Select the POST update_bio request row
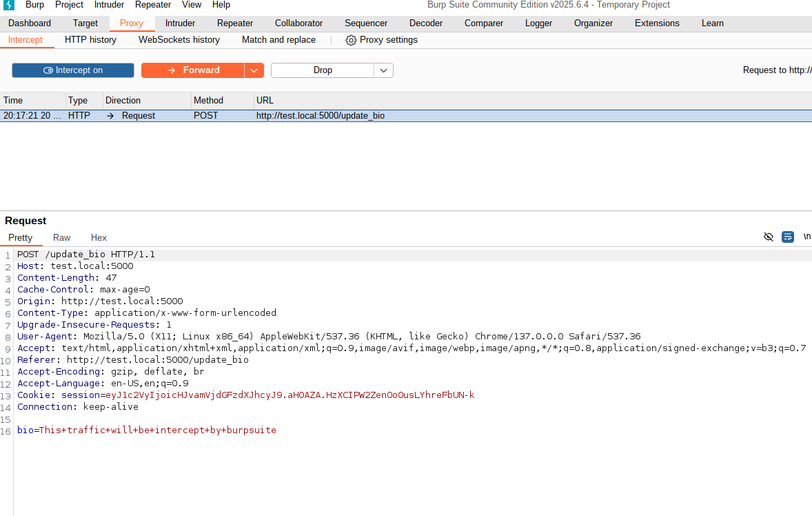Image resolution: width=812 pixels, height=516 pixels. click(x=406, y=115)
